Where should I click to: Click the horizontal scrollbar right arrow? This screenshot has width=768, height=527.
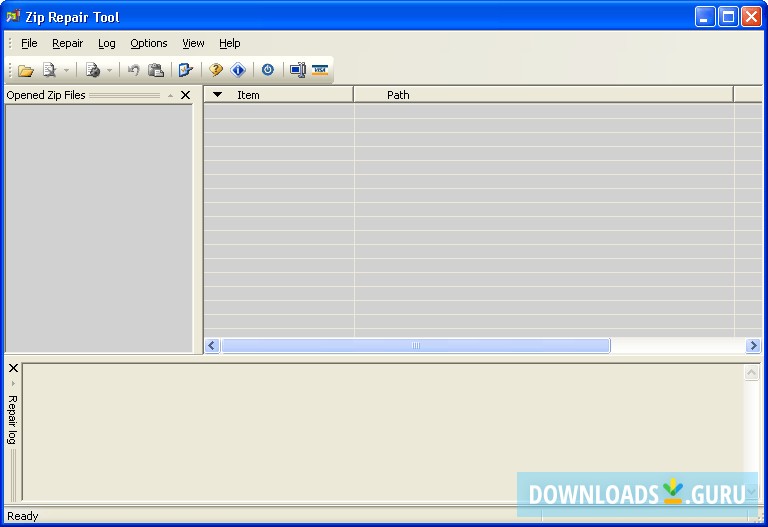point(753,345)
